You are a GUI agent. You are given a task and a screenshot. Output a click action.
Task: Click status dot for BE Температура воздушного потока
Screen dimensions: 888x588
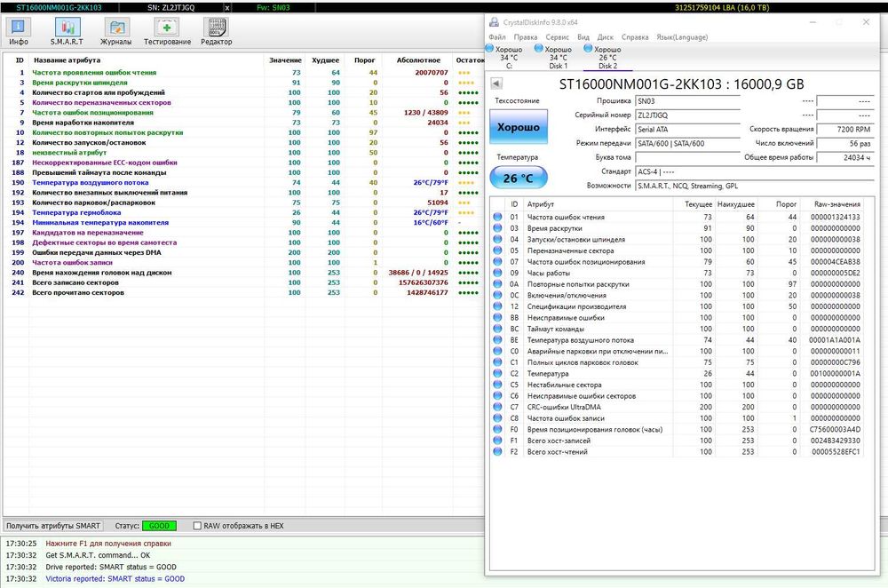click(497, 340)
